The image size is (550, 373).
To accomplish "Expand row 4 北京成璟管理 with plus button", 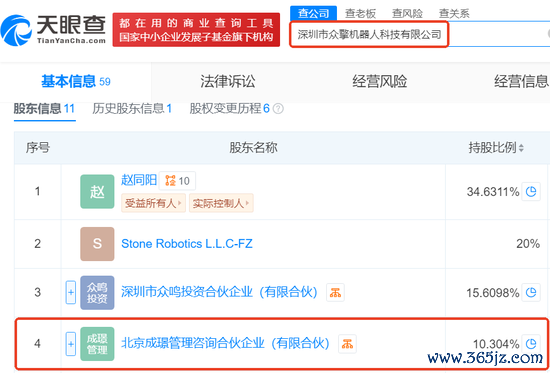I will click(71, 344).
